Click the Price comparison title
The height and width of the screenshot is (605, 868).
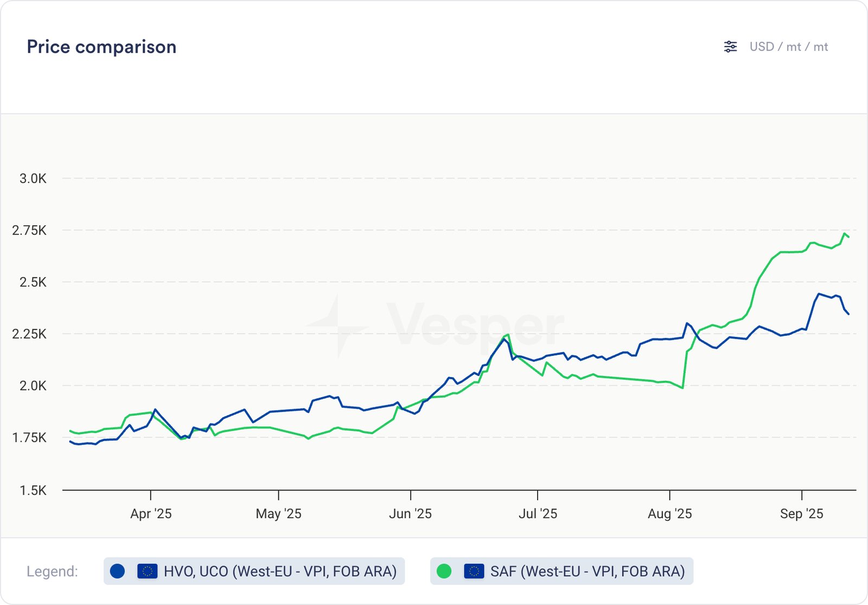pyautogui.click(x=101, y=47)
